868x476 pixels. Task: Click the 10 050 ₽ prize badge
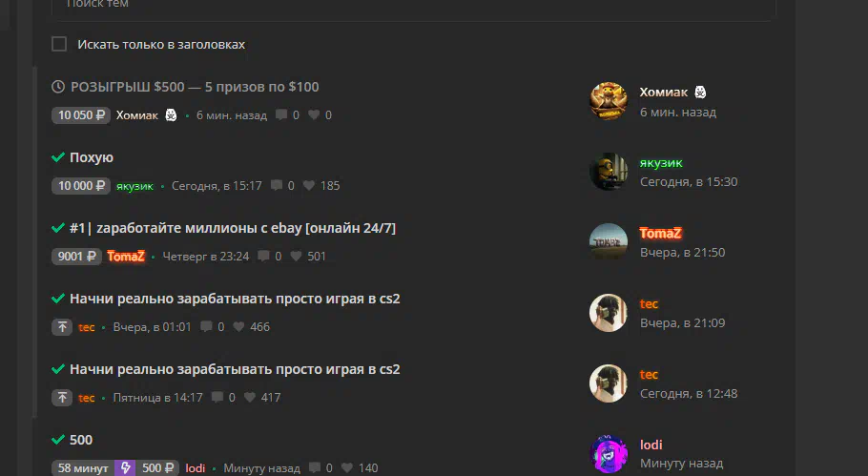click(x=81, y=115)
